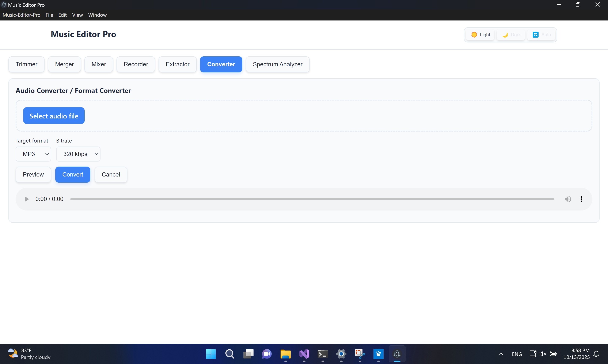The width and height of the screenshot is (608, 364).
Task: Switch to Dark theme
Action: pos(511,35)
